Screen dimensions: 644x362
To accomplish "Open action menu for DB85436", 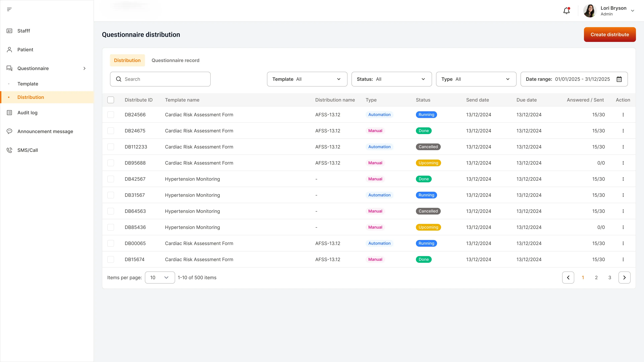I will [x=623, y=227].
